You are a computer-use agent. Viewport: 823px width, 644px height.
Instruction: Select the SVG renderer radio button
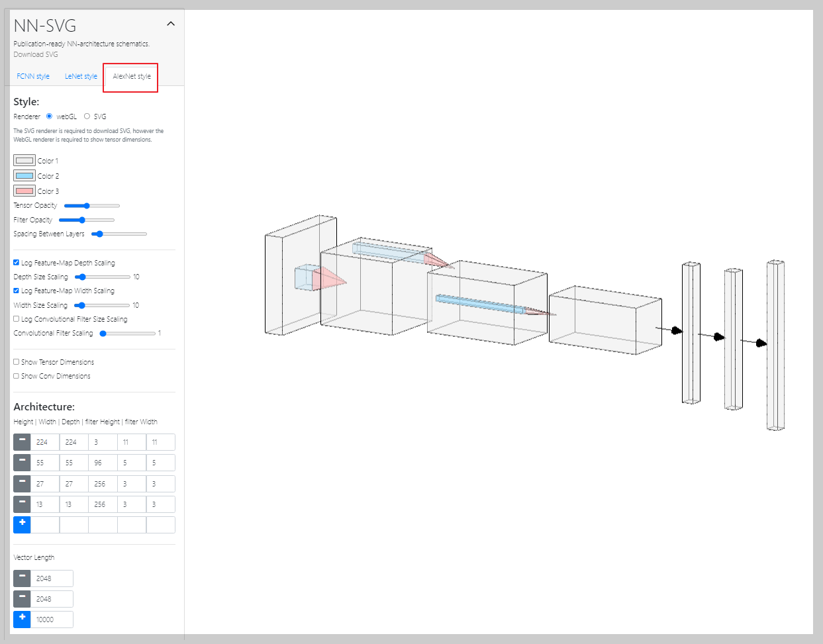87,116
